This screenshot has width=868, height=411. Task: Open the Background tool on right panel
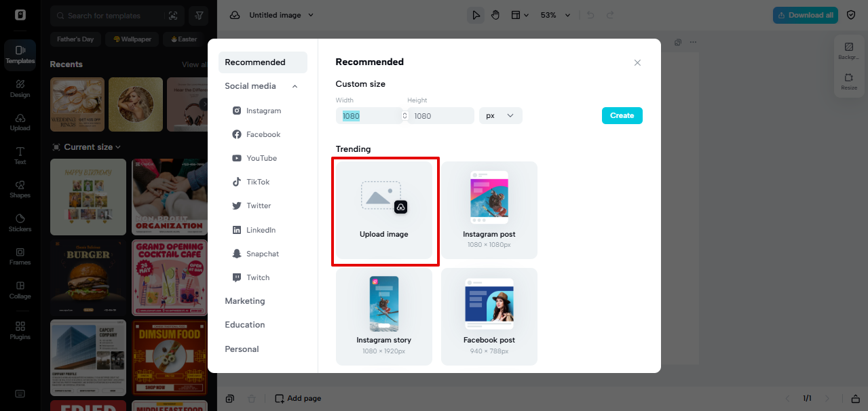[x=848, y=51]
